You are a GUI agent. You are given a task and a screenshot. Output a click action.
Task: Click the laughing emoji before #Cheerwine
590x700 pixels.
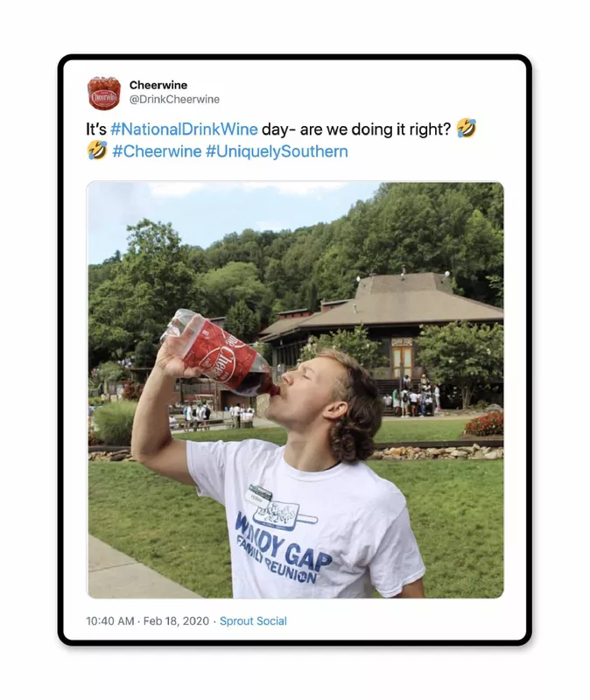pos(96,151)
